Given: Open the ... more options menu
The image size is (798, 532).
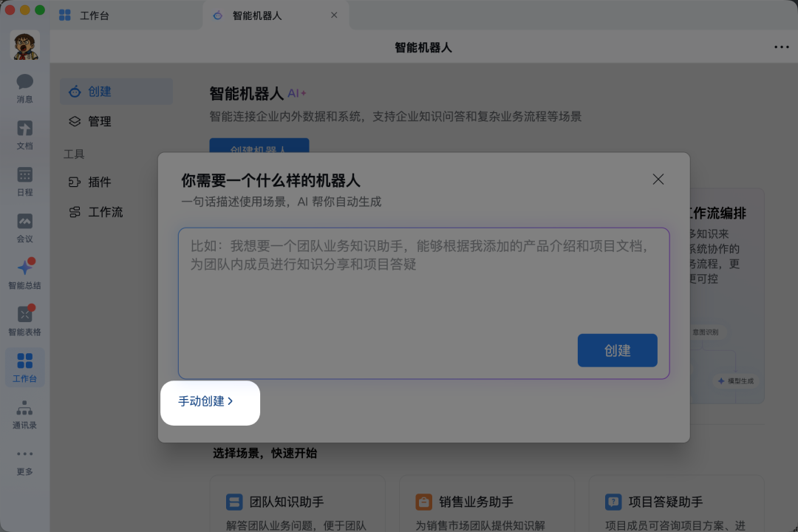Looking at the screenshot, I should click(x=781, y=47).
